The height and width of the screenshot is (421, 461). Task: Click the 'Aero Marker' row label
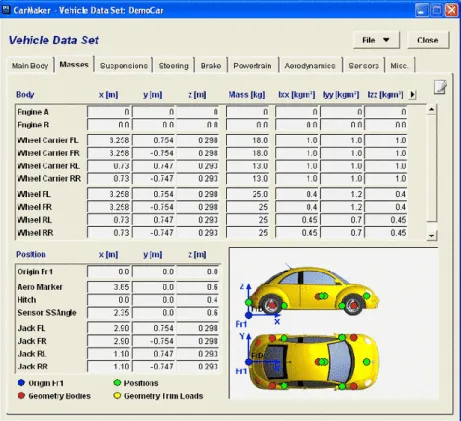click(x=40, y=287)
